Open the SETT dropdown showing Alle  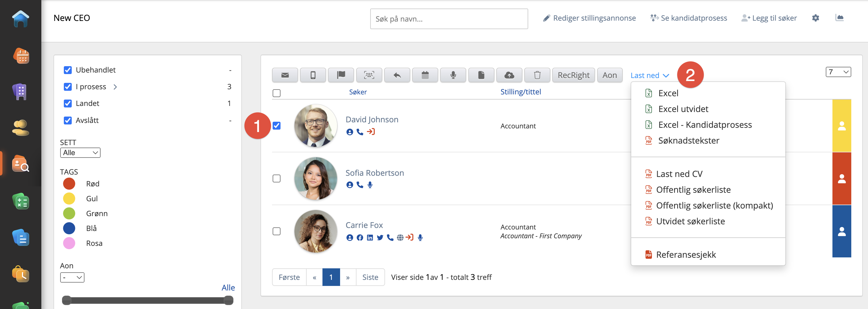80,153
